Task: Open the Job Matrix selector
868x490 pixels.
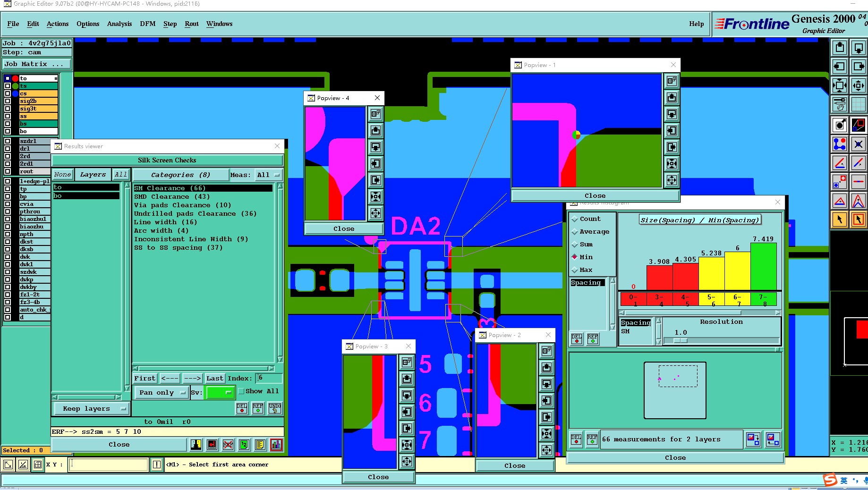Action: click(37, 64)
